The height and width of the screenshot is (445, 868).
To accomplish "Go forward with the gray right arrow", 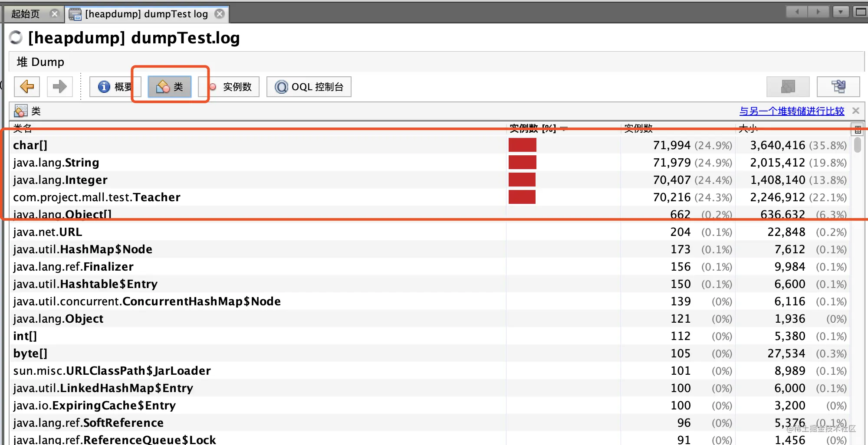I will (x=59, y=87).
